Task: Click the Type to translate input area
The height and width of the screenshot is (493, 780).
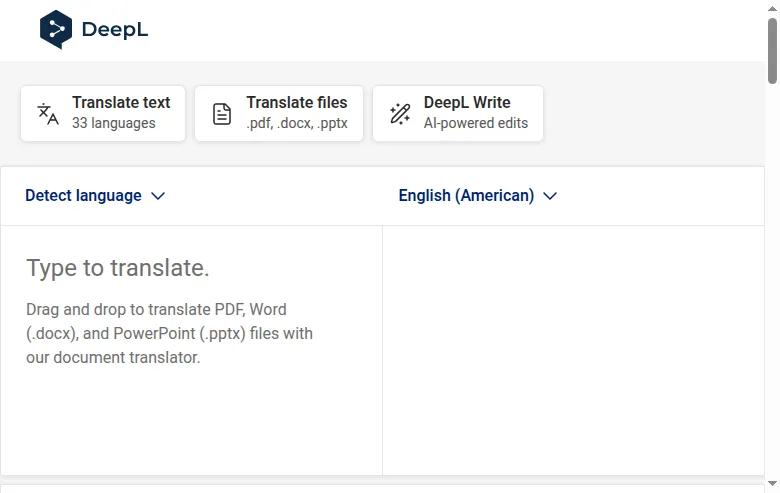Action: click(x=192, y=350)
